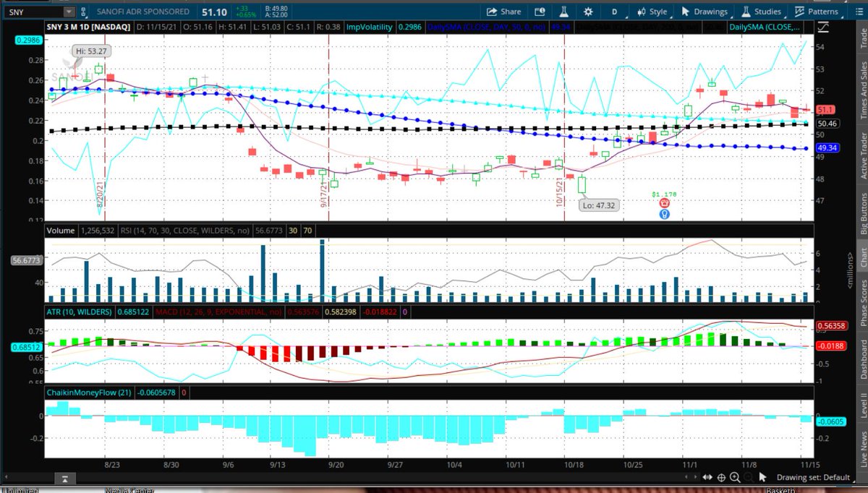Screen dimensions: 868x493
Task: Click the price axis scale icon
Action: [825, 27]
